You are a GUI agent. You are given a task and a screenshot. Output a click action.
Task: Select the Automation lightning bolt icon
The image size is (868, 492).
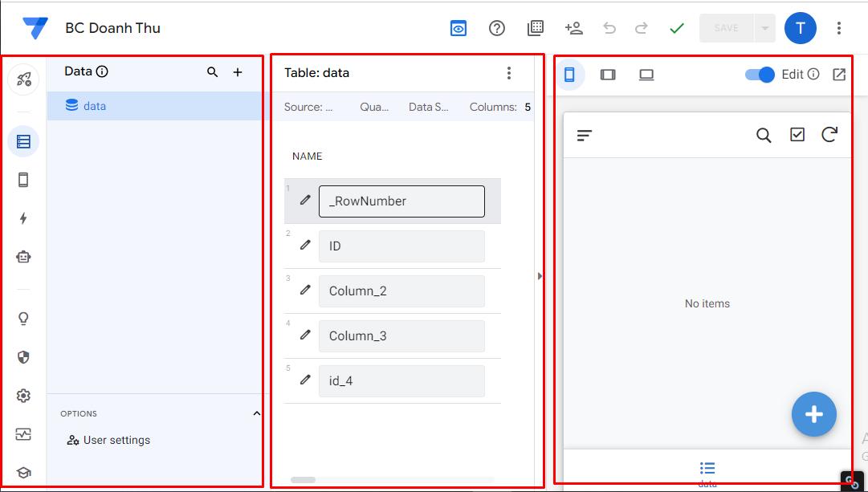point(23,218)
